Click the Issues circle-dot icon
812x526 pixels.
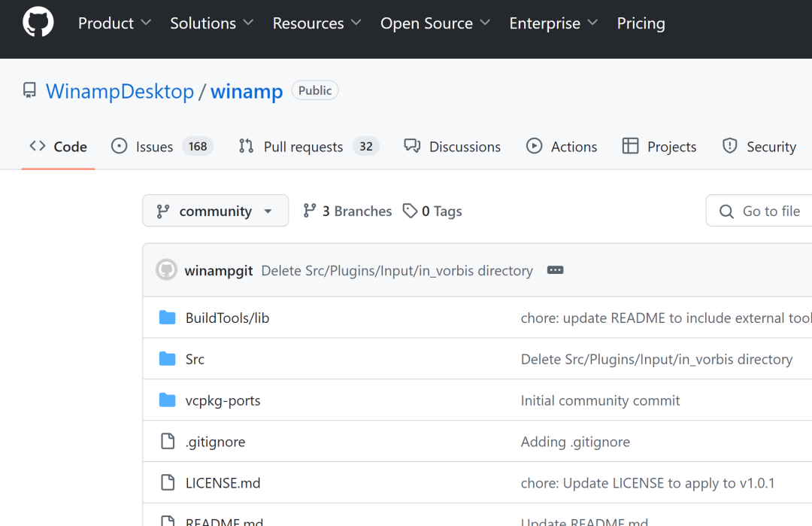pos(119,146)
